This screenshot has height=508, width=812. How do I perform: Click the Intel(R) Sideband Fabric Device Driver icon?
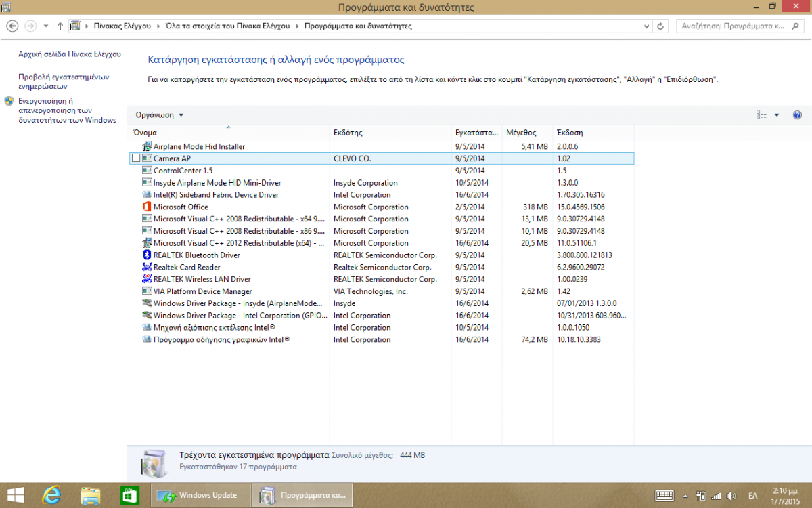coord(148,195)
